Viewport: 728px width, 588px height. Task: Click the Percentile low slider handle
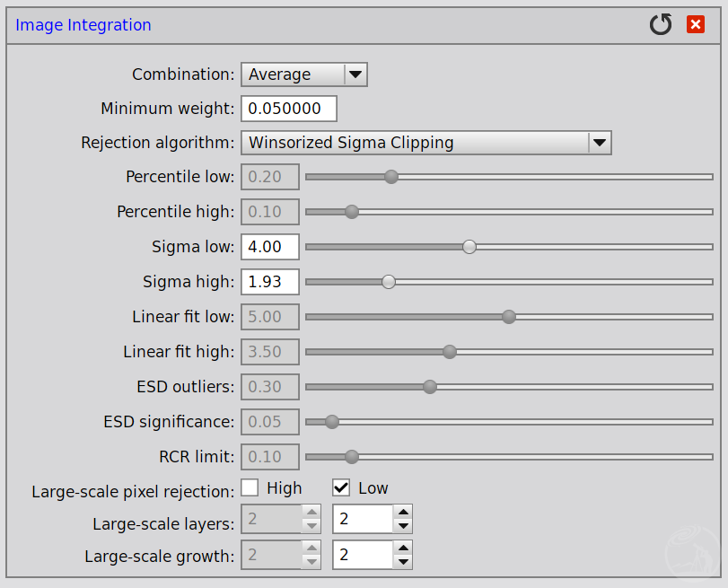tap(390, 177)
